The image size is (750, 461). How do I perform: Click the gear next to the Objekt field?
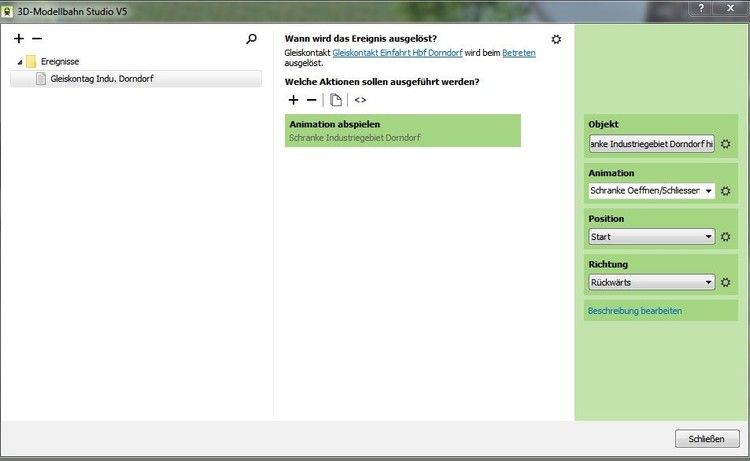(726, 143)
